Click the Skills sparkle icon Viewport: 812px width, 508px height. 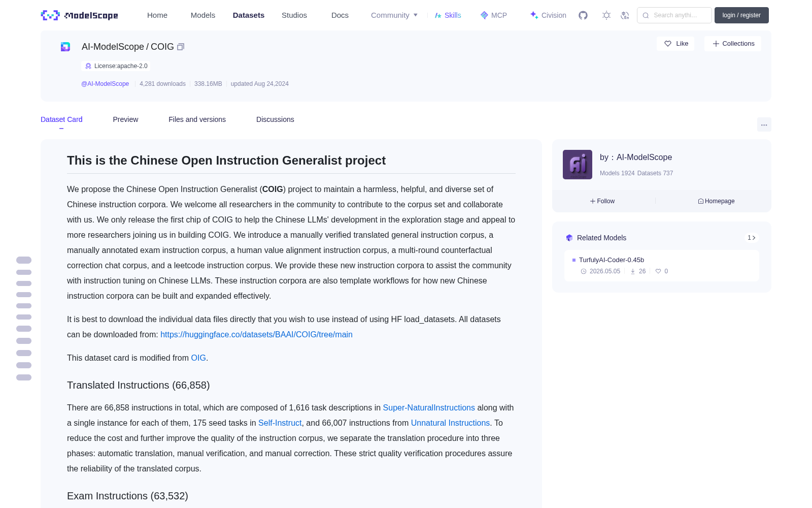[438, 15]
